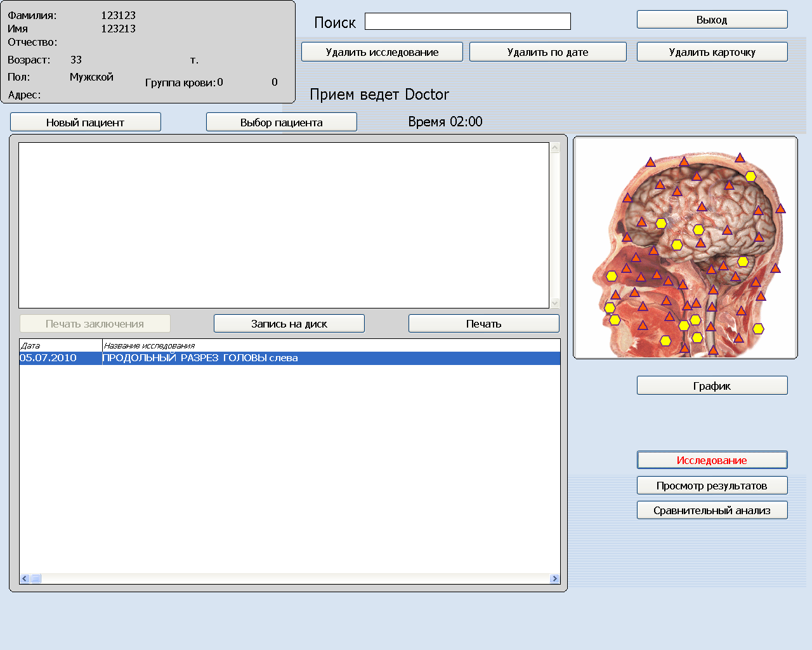The image size is (812, 650).
Task: Focus the Поиск search field
Action: tap(468, 22)
